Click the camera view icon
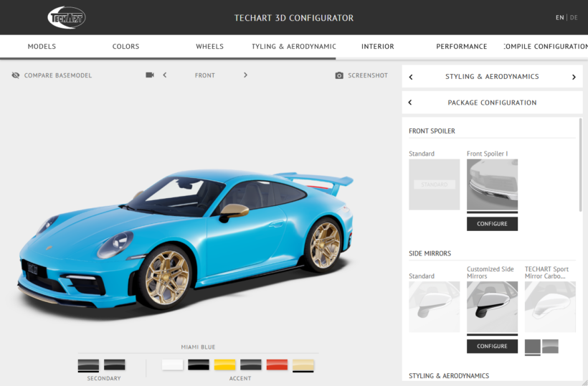This screenshot has height=386, width=588. coord(150,75)
